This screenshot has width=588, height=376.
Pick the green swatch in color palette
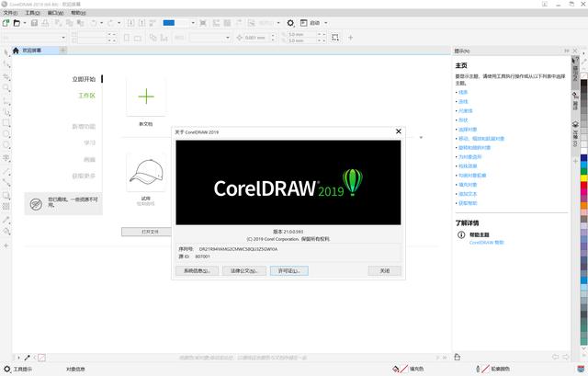[x=584, y=172]
